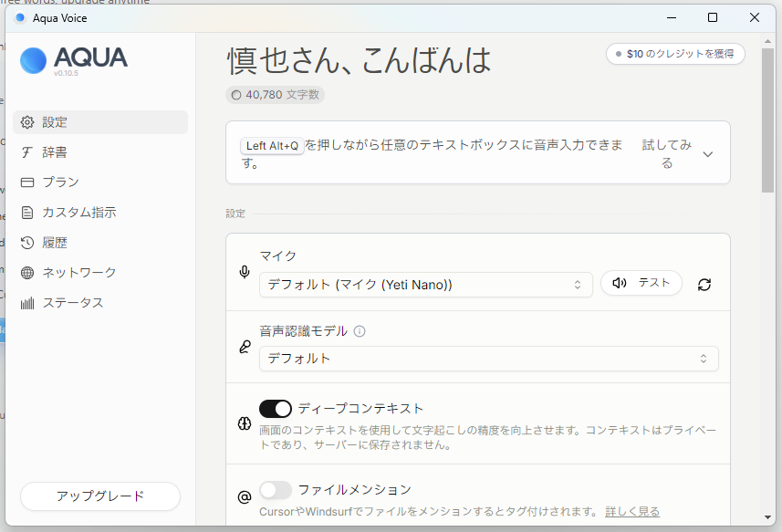Click the アップグレード button
The height and width of the screenshot is (532, 782).
100,496
